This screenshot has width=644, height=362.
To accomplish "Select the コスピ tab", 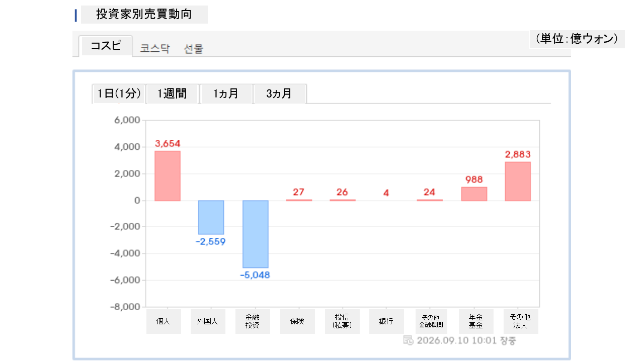I will [x=106, y=46].
